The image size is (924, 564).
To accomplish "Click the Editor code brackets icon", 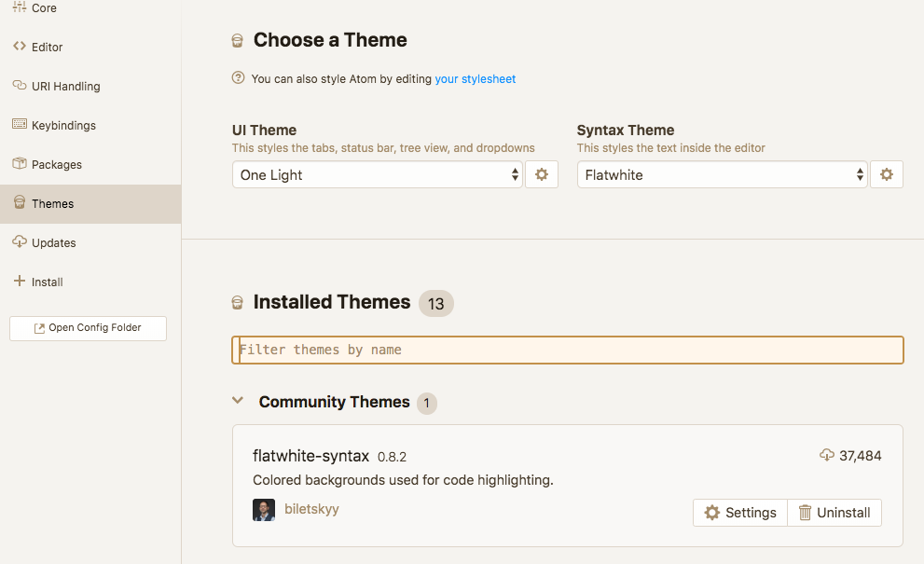I will 20,46.
